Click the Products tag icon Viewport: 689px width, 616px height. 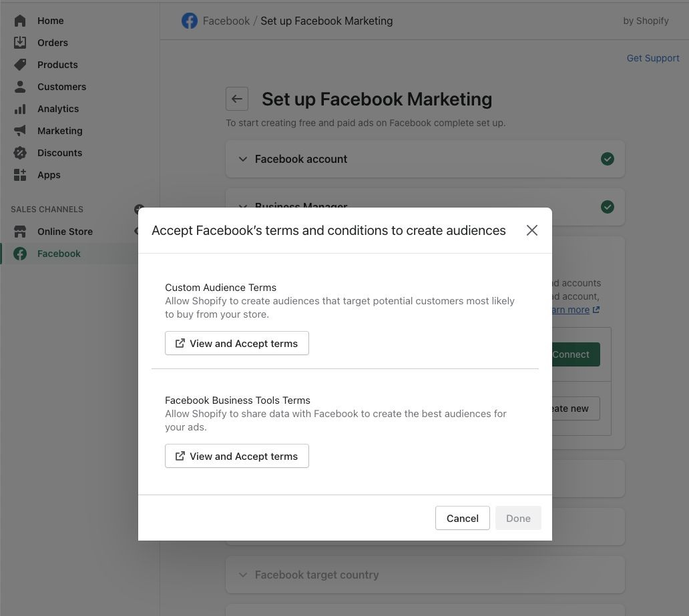20,65
